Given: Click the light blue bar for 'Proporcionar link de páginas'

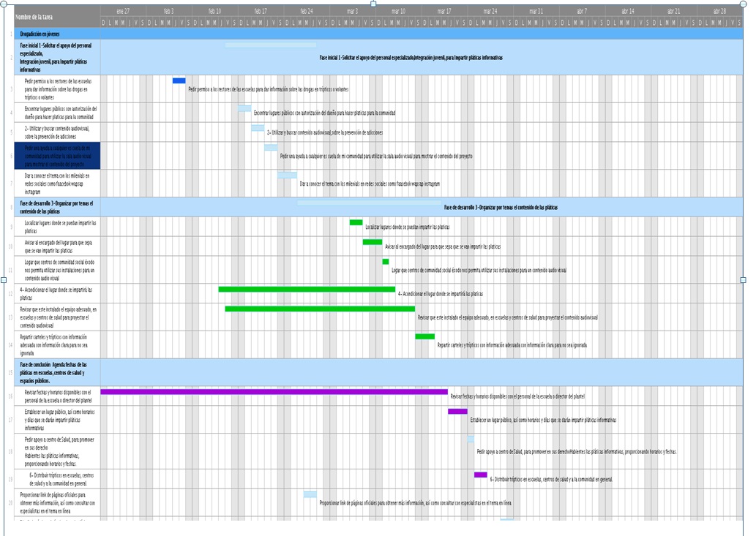Looking at the screenshot, I should tap(310, 494).
